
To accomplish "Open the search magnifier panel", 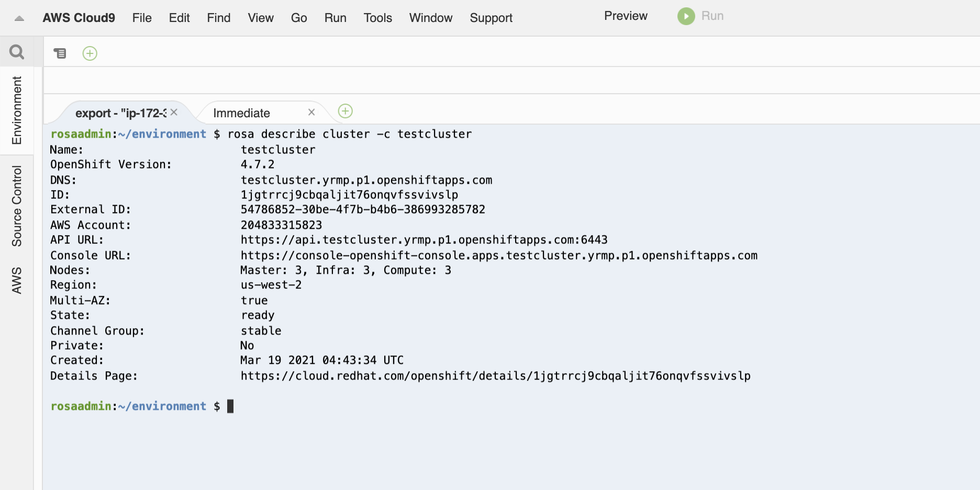I will (x=17, y=52).
